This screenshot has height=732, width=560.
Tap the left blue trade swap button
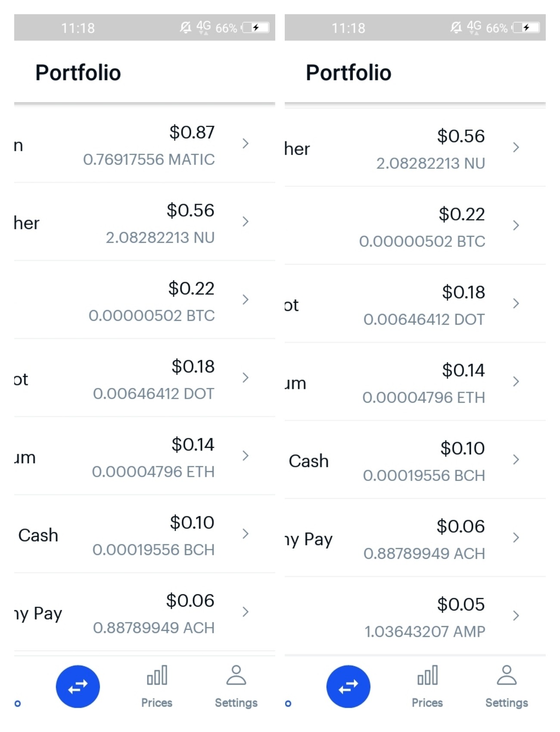click(78, 686)
